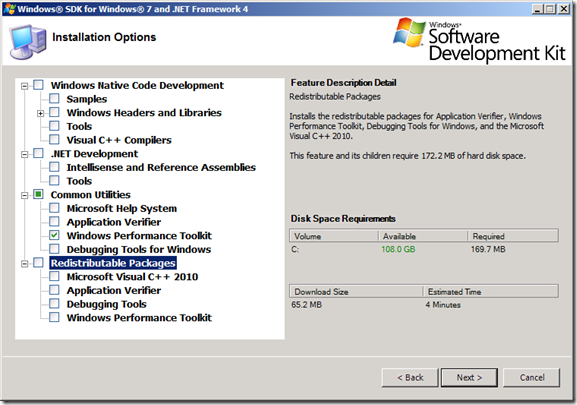Toggle the Common Utilities parent checkbox
577x405 pixels.
(38, 194)
